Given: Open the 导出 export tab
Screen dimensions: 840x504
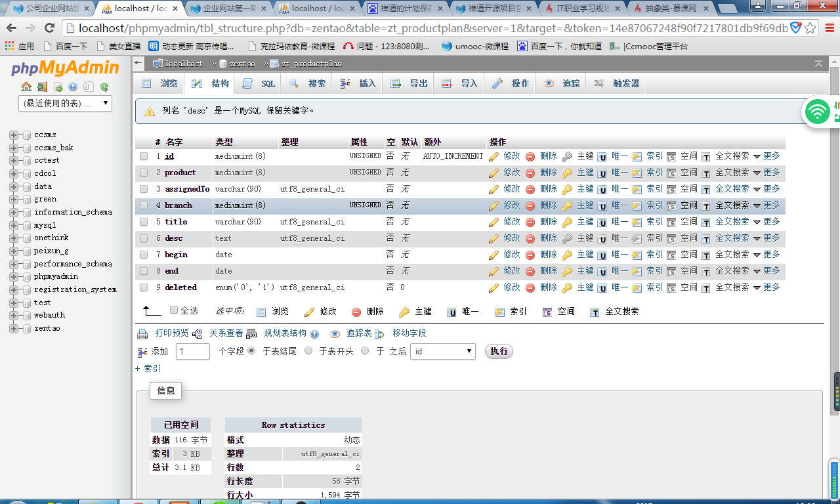Looking at the screenshot, I should coord(409,84).
